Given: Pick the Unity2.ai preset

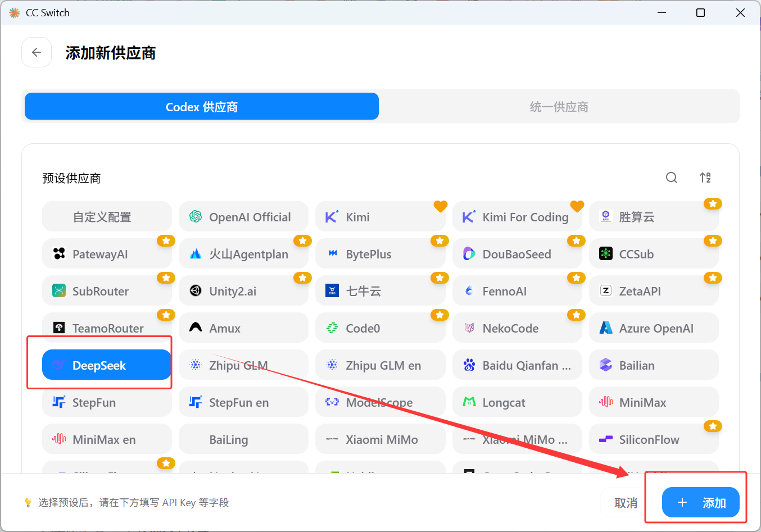Looking at the screenshot, I should (x=243, y=291).
